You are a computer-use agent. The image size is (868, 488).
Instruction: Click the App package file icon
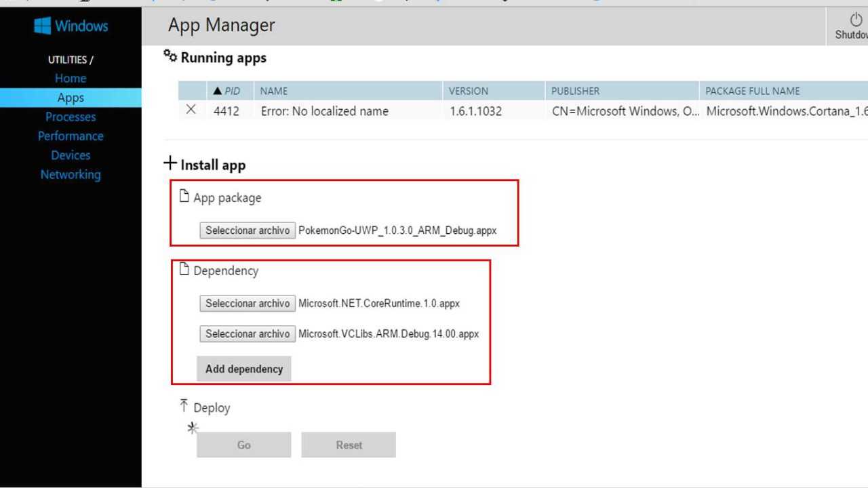click(x=184, y=197)
